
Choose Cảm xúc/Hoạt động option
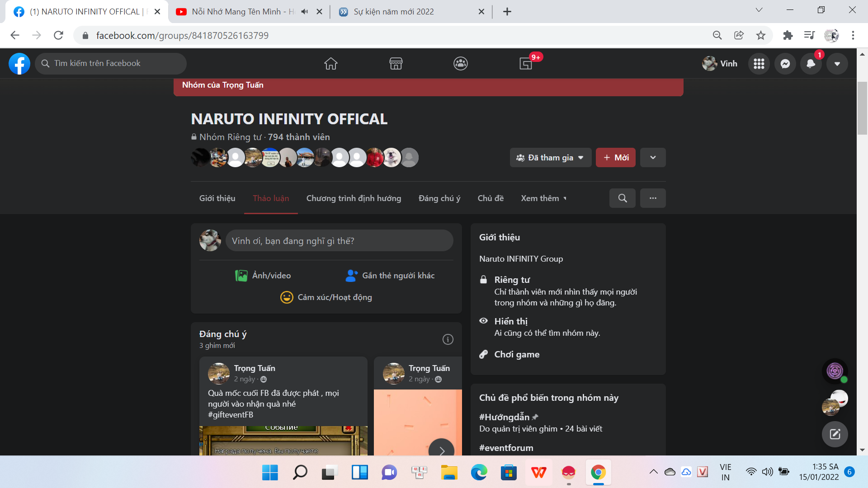[326, 297]
